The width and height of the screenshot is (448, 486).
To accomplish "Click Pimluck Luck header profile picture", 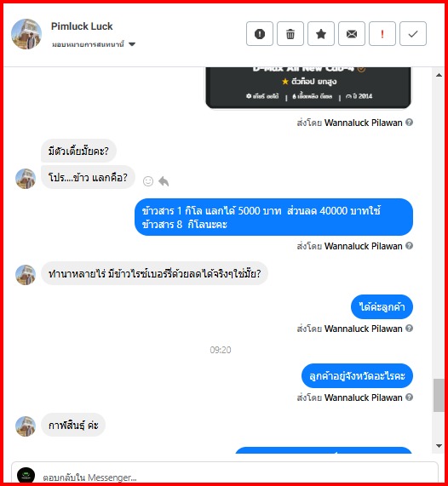I will tap(26, 34).
